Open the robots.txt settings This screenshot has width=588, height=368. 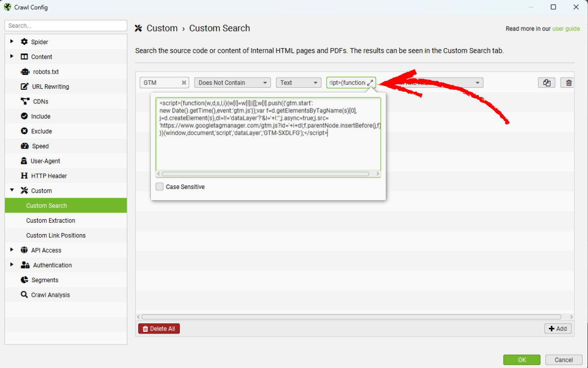pos(46,72)
